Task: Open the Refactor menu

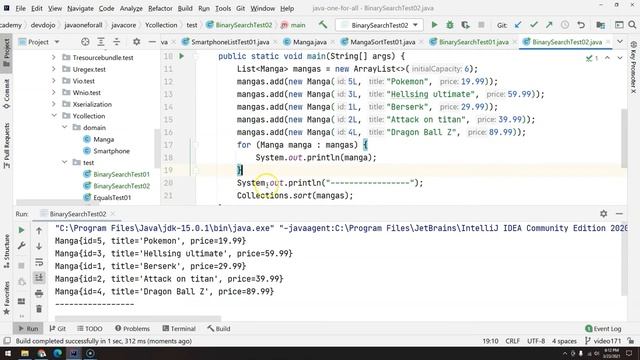Action: click(x=160, y=8)
